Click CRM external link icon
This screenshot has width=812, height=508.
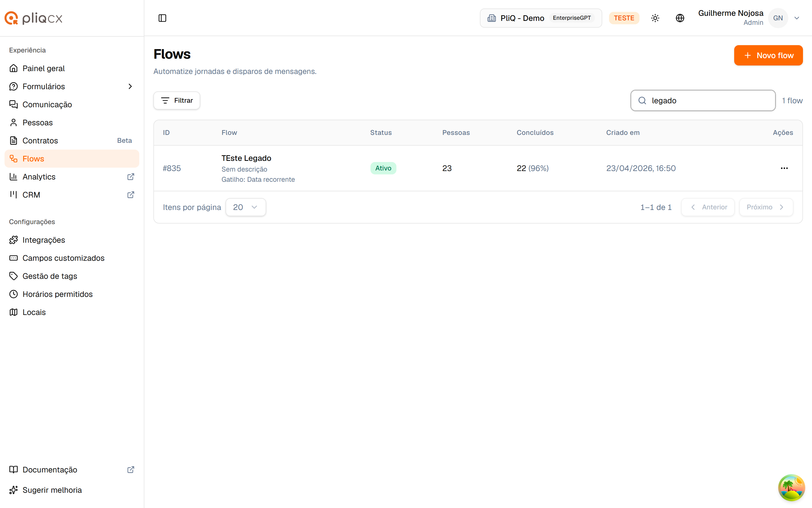[131, 195]
